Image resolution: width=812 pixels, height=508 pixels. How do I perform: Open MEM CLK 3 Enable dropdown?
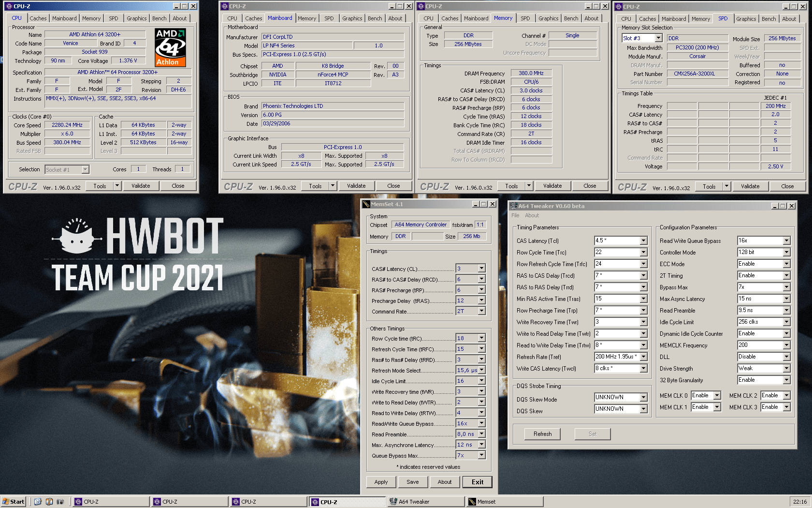(x=786, y=407)
